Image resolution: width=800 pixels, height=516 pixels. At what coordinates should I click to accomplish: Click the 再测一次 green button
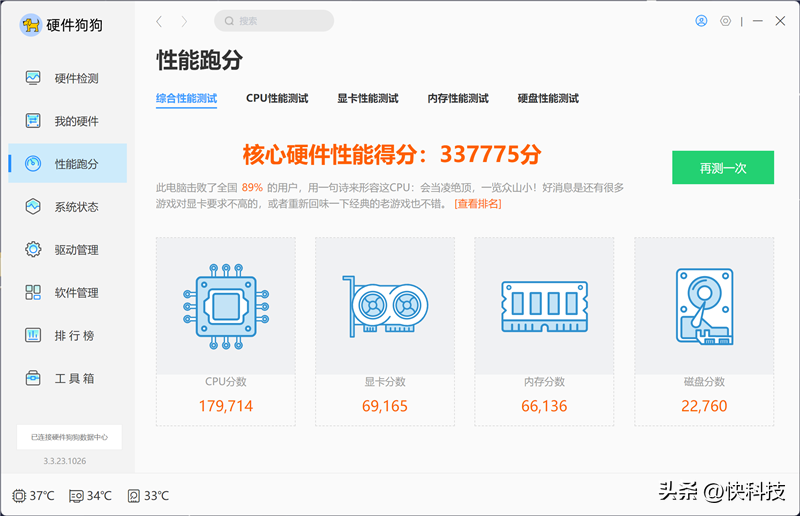(x=723, y=167)
